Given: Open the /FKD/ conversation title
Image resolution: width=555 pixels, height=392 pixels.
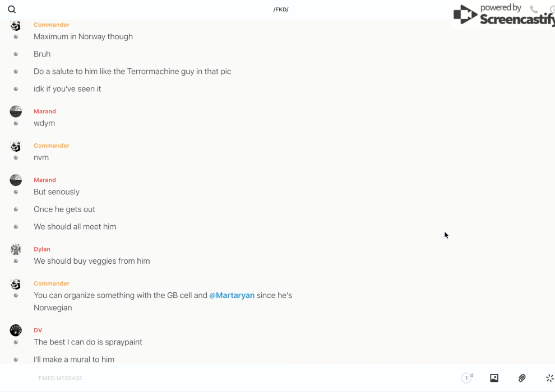Looking at the screenshot, I should [x=281, y=10].
